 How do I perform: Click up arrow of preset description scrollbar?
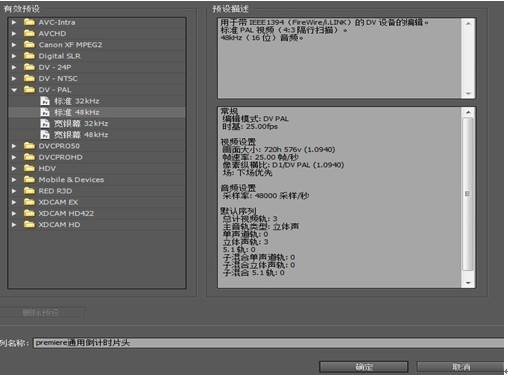coord(468,23)
